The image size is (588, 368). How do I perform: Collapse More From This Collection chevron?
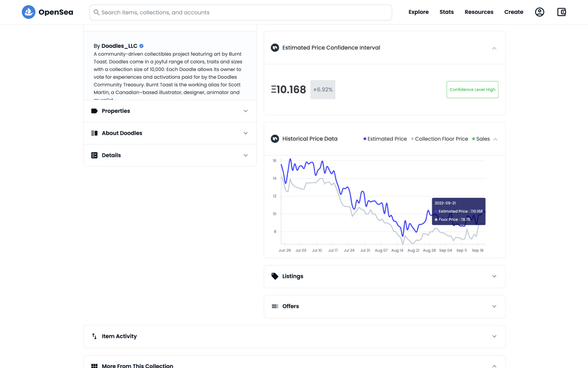pyautogui.click(x=494, y=366)
